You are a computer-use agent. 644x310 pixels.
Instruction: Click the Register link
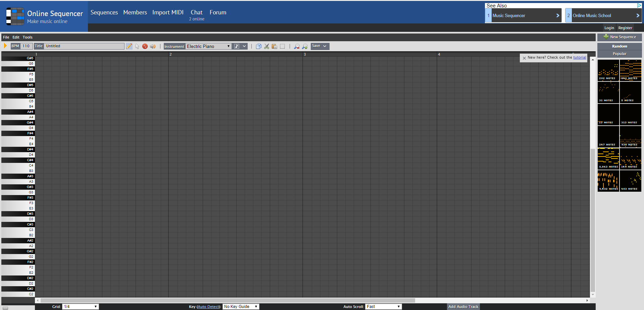(625, 28)
